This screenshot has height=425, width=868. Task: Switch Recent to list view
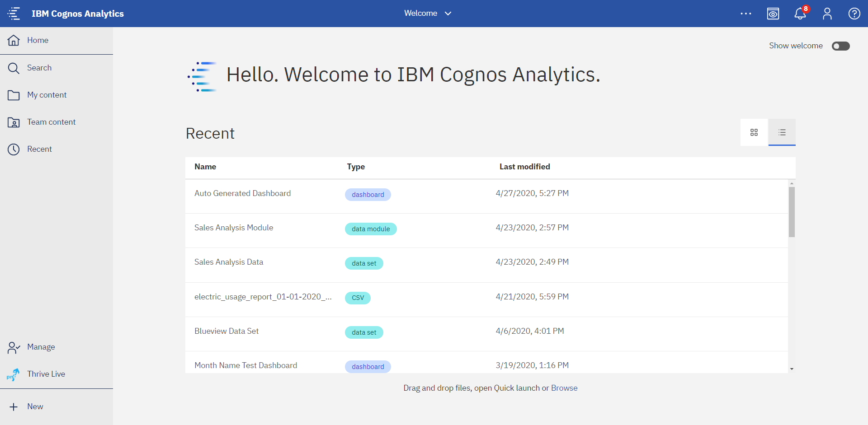[x=782, y=132]
